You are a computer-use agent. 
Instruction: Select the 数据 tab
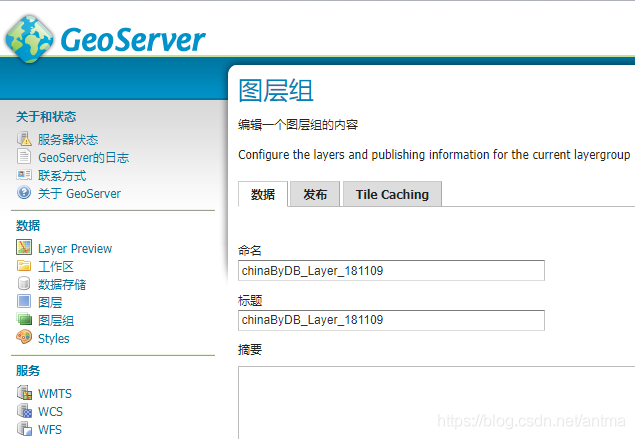click(263, 195)
